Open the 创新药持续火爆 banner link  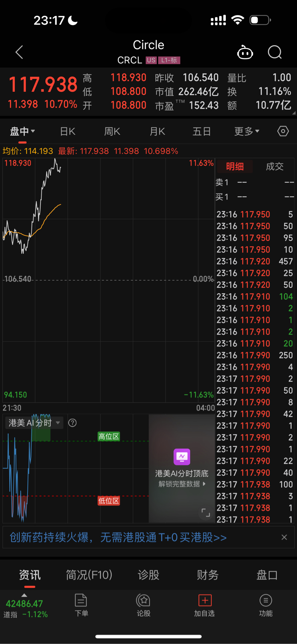[x=118, y=537]
